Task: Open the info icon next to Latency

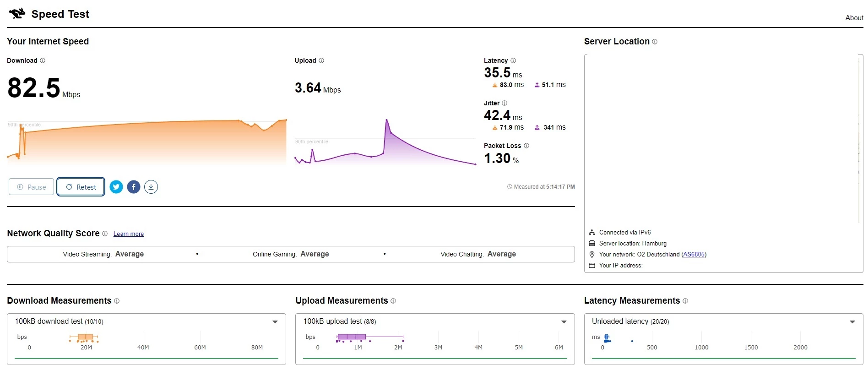Action: pos(513,60)
